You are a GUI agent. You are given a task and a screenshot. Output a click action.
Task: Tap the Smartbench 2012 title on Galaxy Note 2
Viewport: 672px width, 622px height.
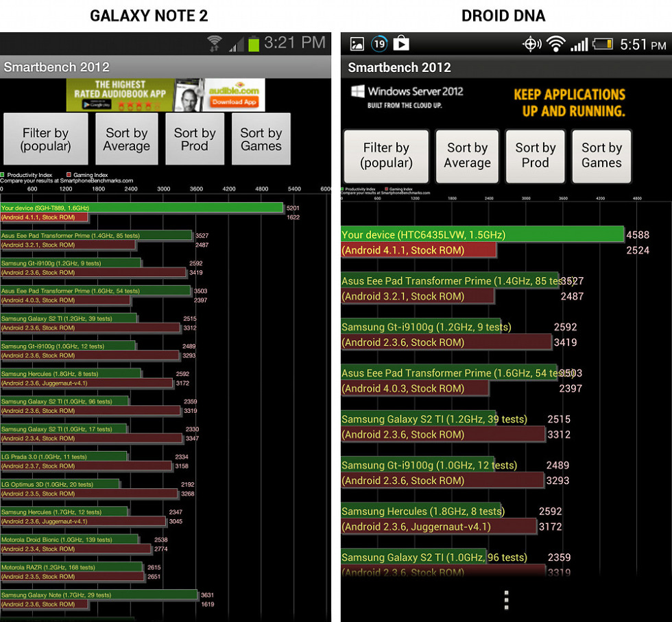coord(56,67)
